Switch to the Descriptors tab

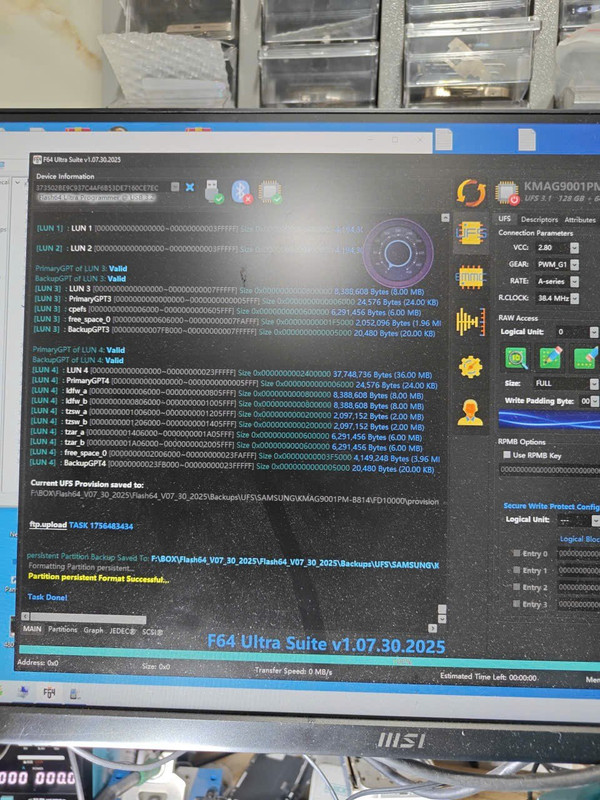539,219
